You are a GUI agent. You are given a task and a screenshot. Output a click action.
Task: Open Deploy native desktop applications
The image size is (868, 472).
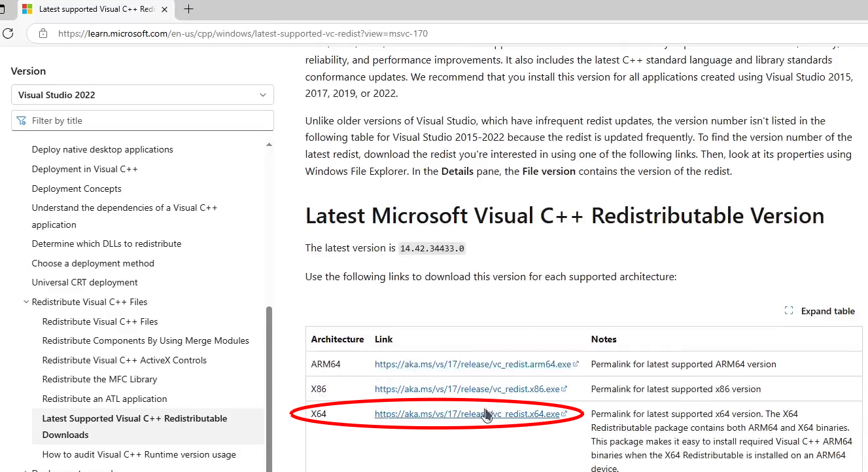pyautogui.click(x=103, y=149)
